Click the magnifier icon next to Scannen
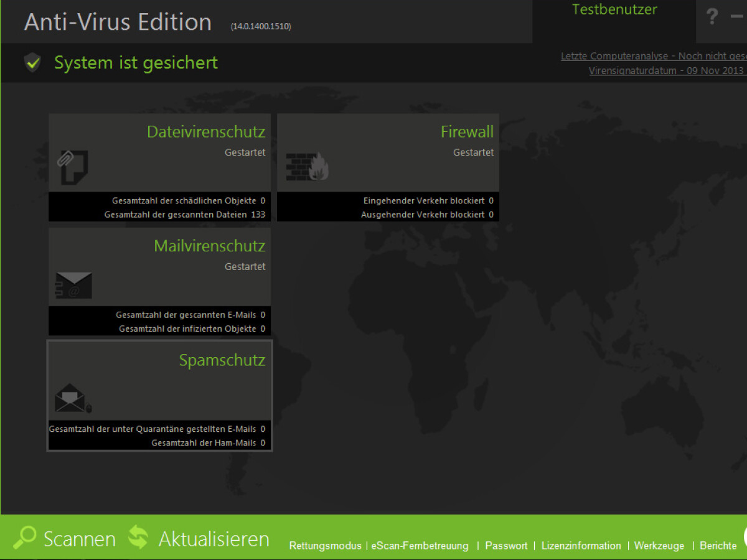Viewport: 747px width, 560px height. tap(25, 538)
